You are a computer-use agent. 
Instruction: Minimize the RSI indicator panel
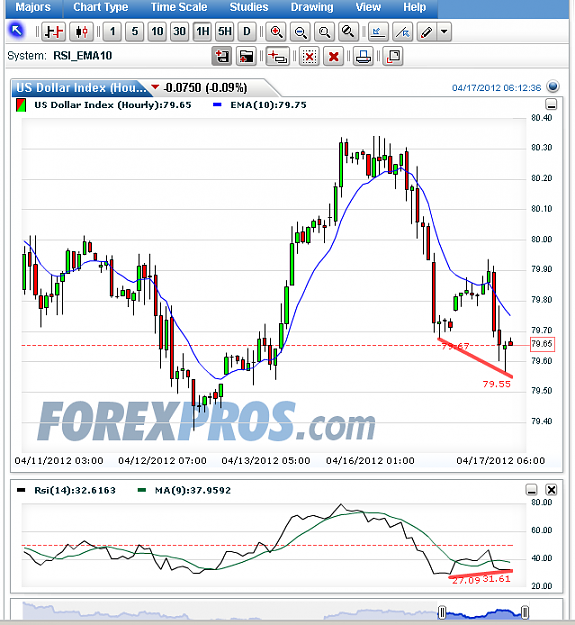click(x=531, y=489)
